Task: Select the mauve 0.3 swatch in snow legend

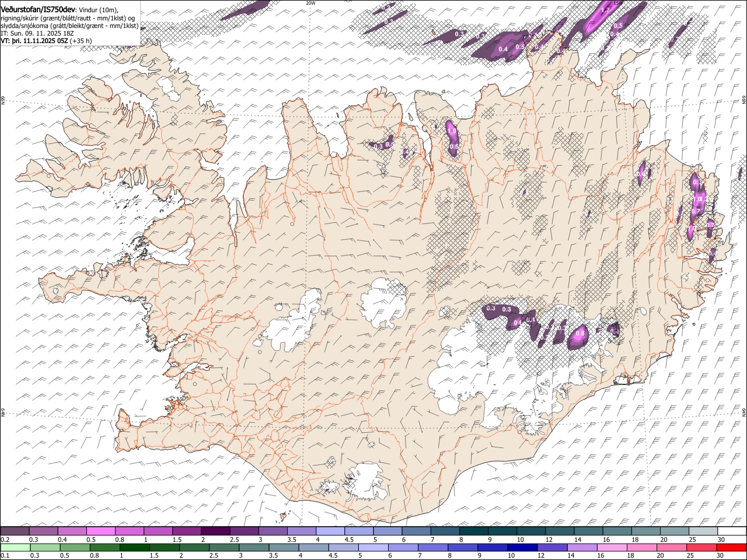Action: (43, 531)
